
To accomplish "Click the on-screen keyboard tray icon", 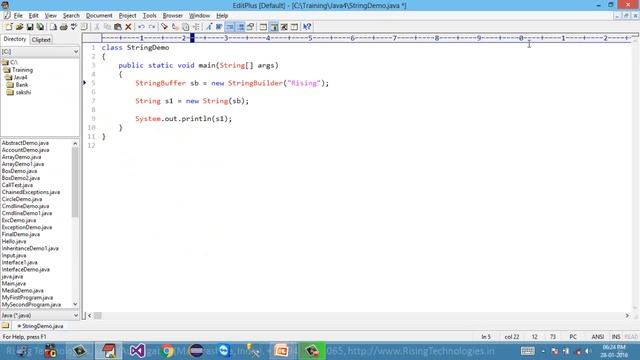I will point(527,351).
